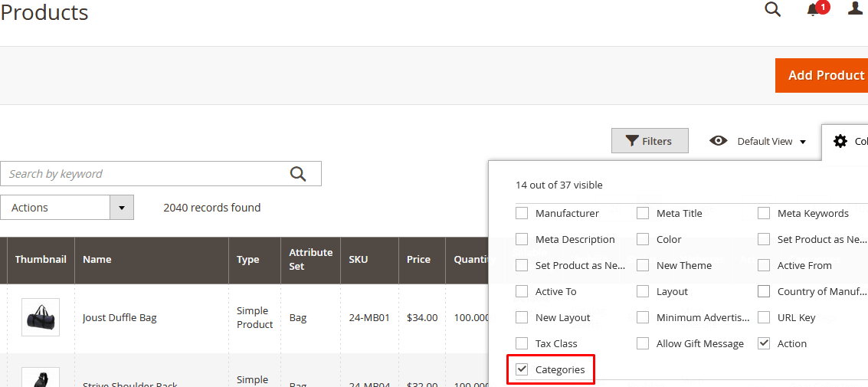Click the 14 out of 37 visible text
The image size is (868, 387).
(559, 185)
